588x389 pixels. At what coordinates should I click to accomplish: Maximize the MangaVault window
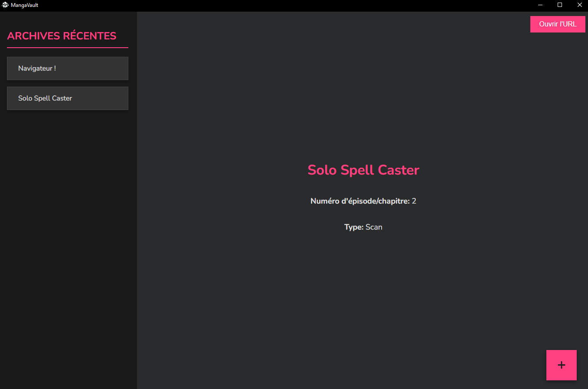(560, 5)
